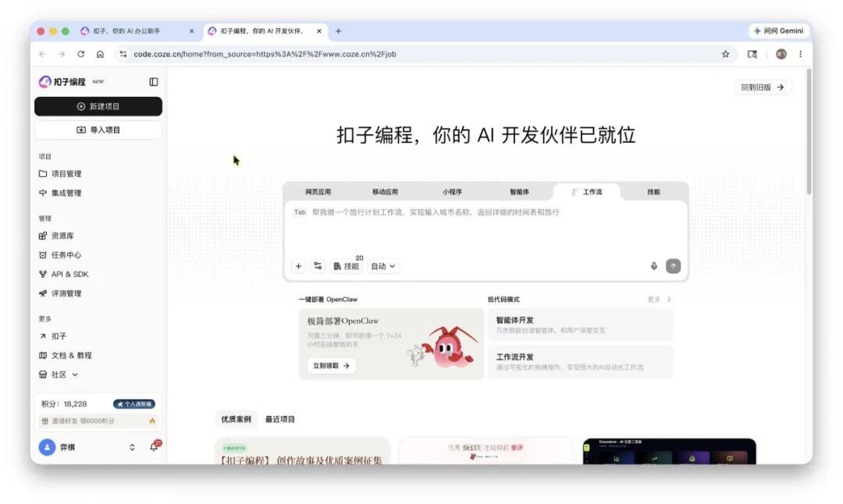The image size is (843, 504).
Task: Expand the 社区 menu chevron
Action: coord(75,374)
